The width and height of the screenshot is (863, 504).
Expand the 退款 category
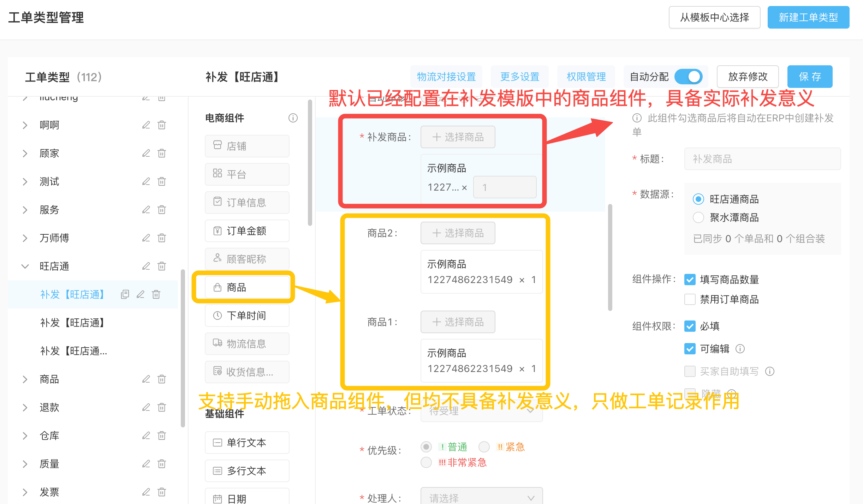point(25,407)
